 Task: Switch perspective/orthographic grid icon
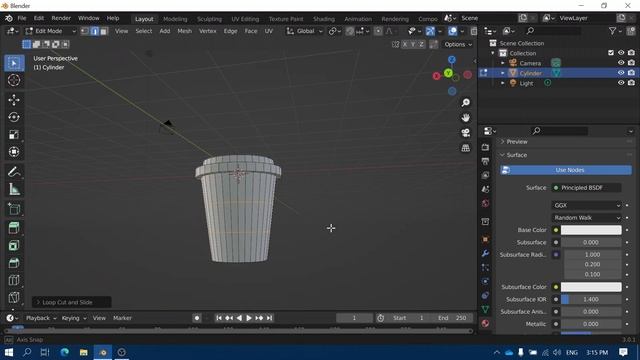click(465, 148)
